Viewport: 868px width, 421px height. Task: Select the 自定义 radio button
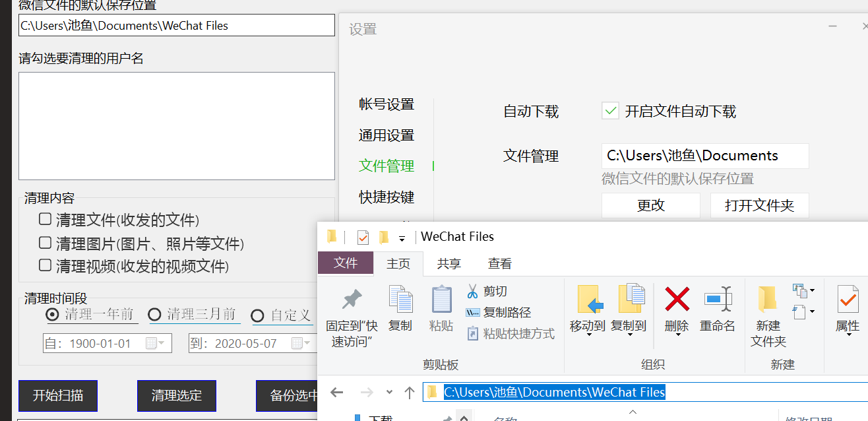point(258,315)
